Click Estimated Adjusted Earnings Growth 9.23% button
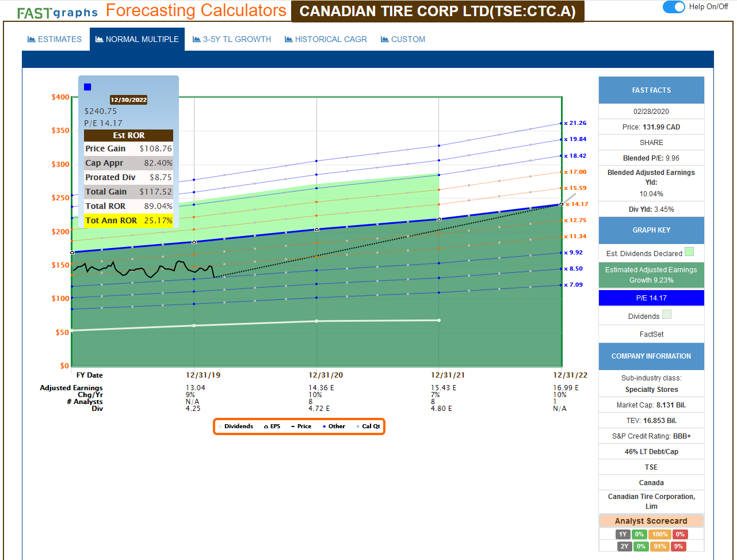 coord(651,275)
